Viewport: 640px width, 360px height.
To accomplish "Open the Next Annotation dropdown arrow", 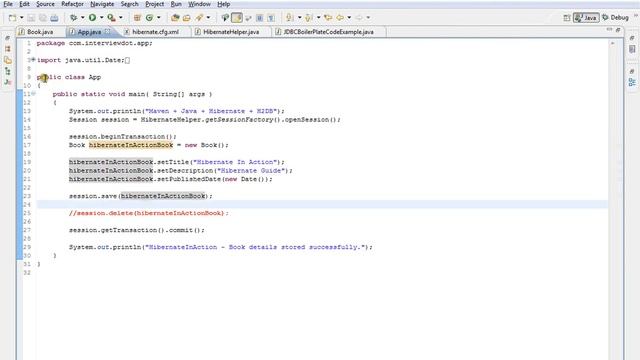I will [299, 18].
